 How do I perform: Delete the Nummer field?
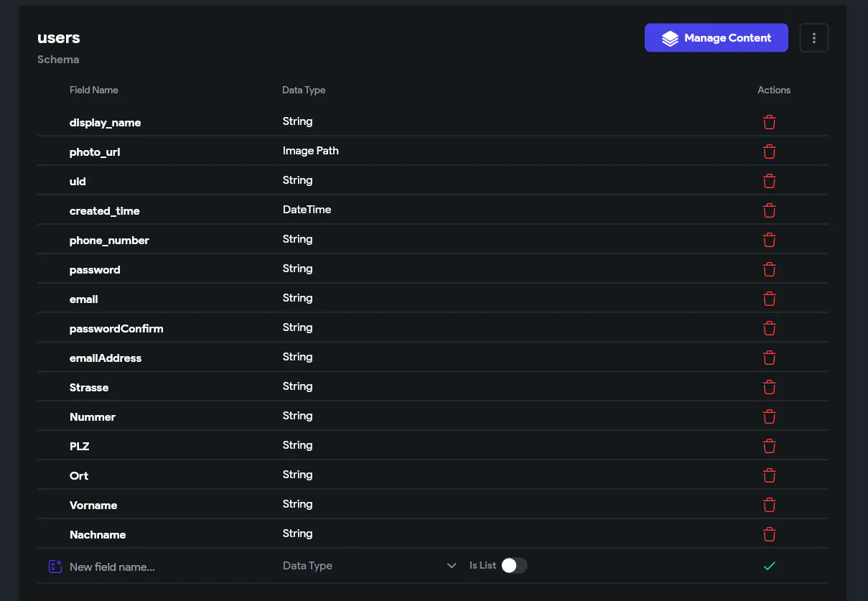point(769,416)
